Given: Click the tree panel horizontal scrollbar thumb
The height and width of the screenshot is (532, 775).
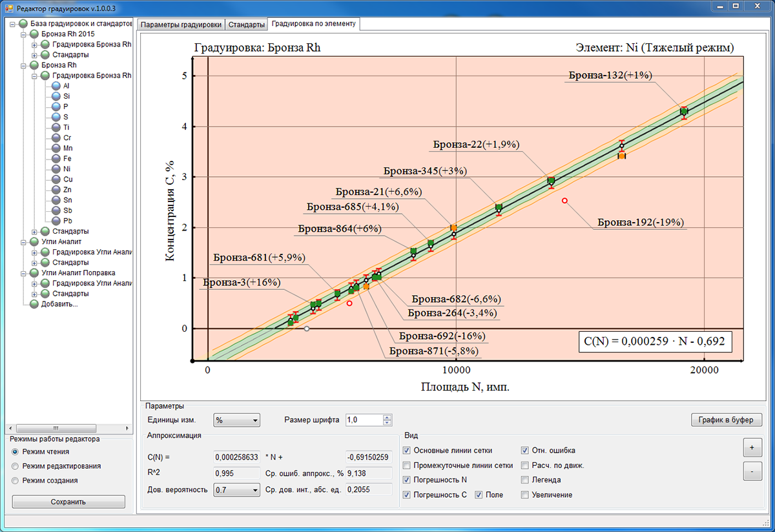Looking at the screenshot, I should click(56, 428).
